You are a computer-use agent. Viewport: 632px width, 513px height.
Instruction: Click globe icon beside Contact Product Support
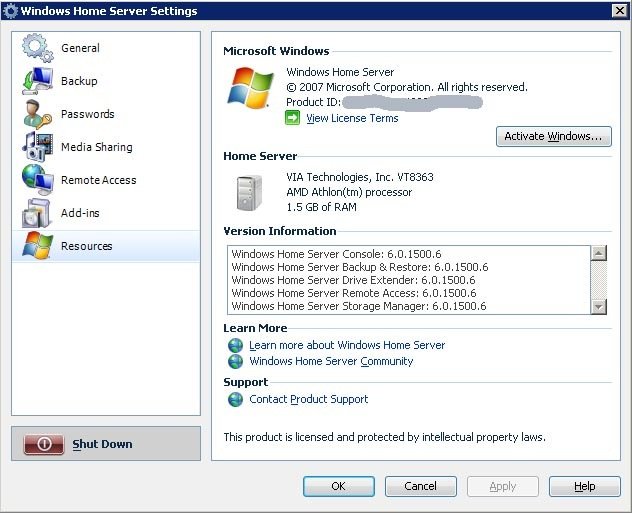tap(235, 399)
